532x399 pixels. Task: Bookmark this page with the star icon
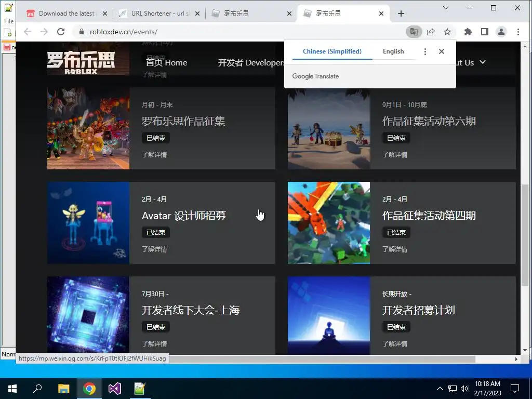(x=447, y=32)
